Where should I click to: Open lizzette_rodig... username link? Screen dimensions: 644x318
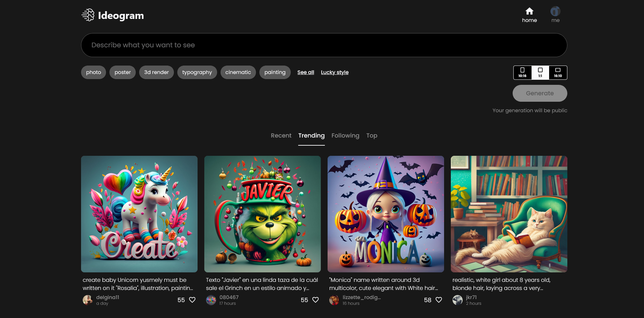point(362,297)
